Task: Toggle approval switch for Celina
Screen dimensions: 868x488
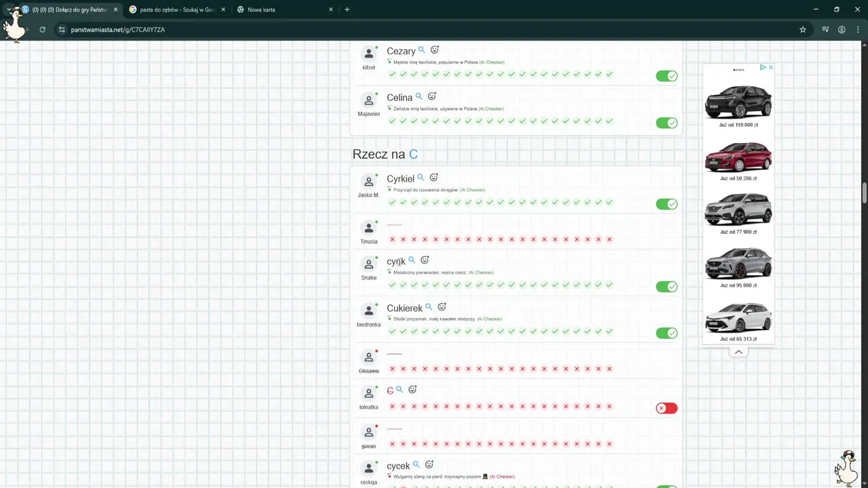Action: click(667, 123)
